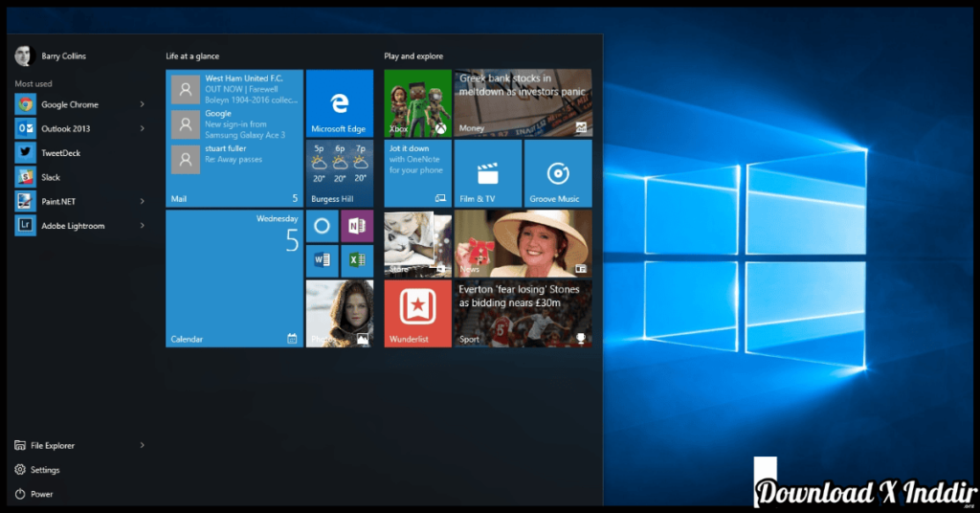Viewport: 980px width, 513px height.
Task: Open the Jot it down OneNote tile
Action: [x=417, y=173]
